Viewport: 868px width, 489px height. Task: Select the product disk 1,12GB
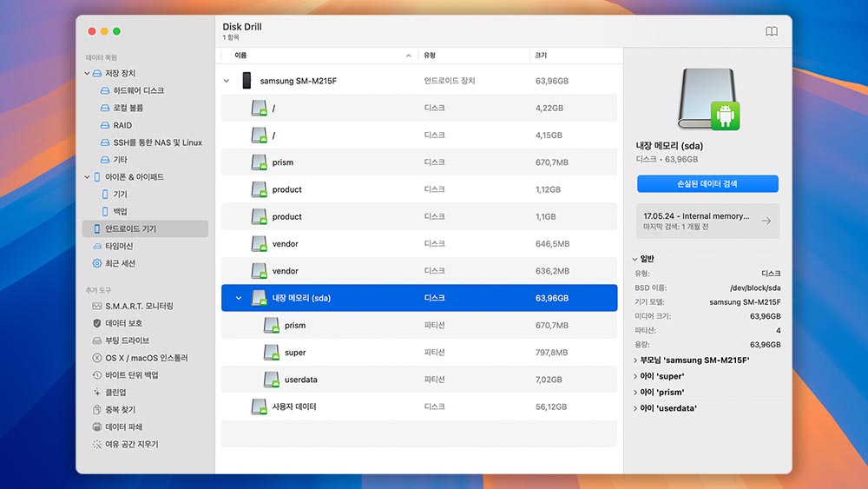click(x=419, y=189)
